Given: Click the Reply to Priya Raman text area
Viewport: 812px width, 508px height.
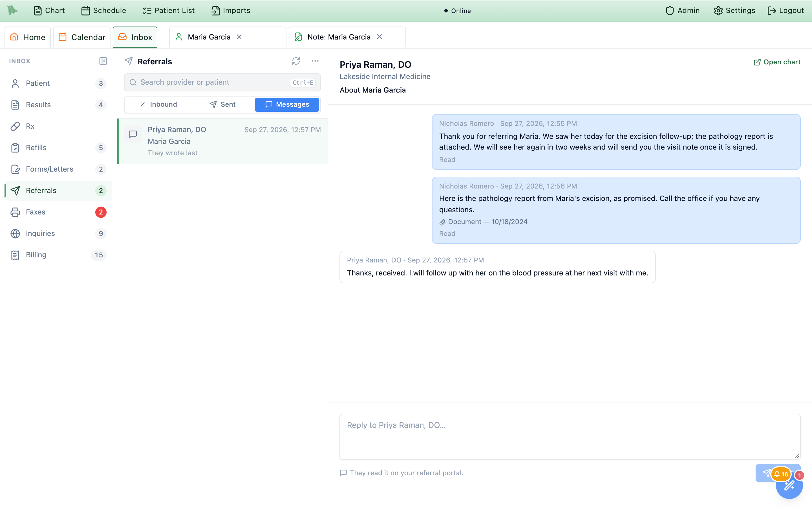Looking at the screenshot, I should click(x=570, y=436).
